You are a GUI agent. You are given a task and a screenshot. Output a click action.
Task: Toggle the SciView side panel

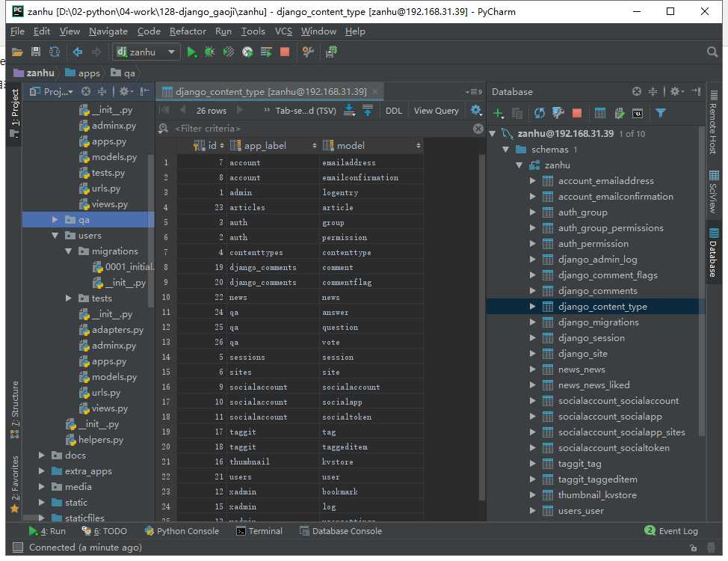713,191
